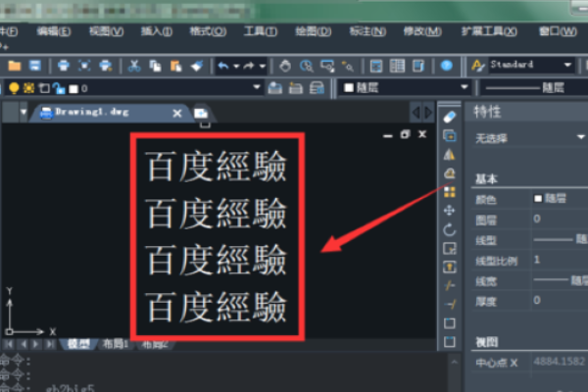Print the drawing with the printer icon

click(x=64, y=66)
